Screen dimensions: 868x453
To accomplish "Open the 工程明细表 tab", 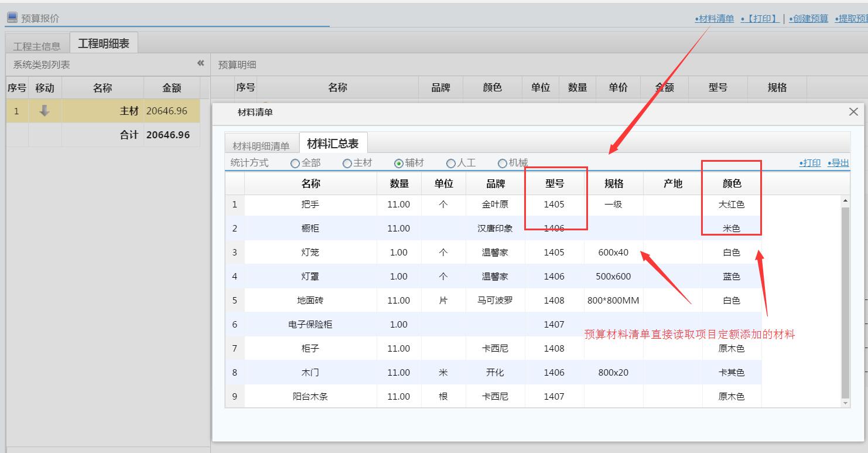I will 104,43.
